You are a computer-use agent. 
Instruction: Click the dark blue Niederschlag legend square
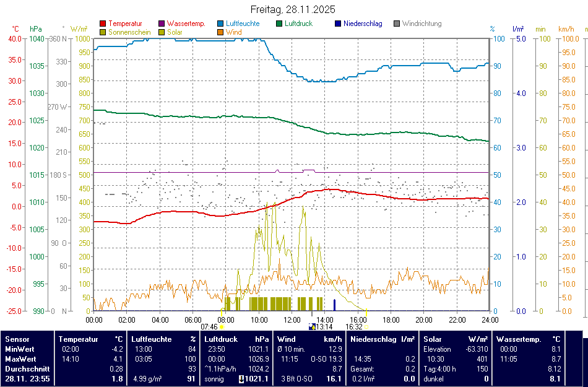pyautogui.click(x=338, y=24)
